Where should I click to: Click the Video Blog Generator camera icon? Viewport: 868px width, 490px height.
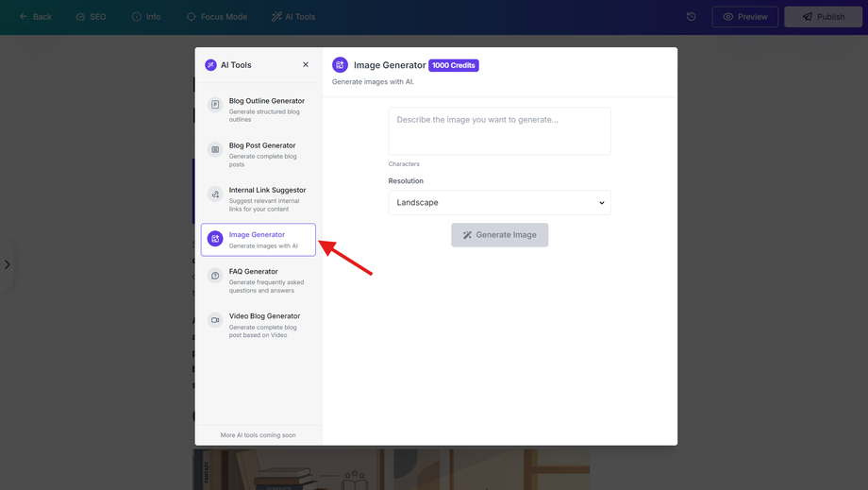click(215, 320)
